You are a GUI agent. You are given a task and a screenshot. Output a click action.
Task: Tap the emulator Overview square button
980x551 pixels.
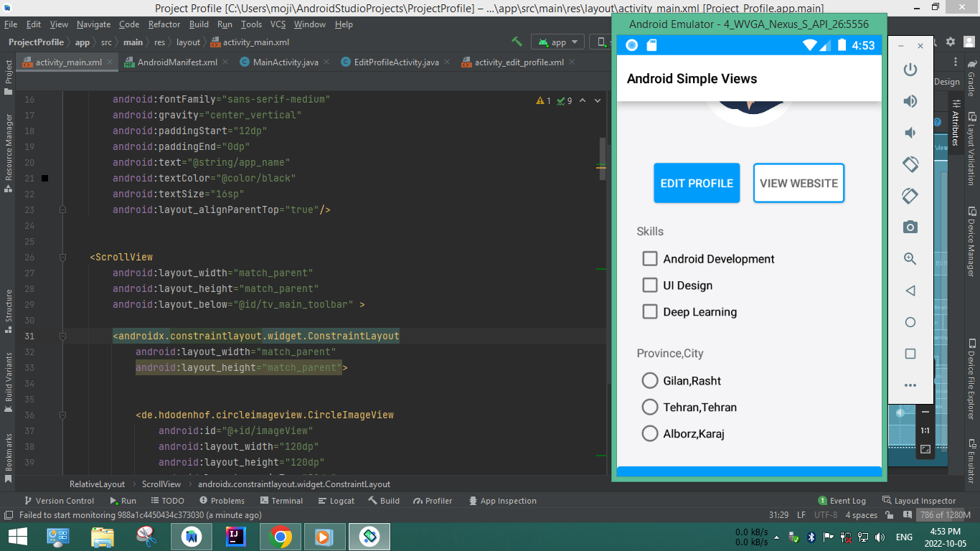pos(910,354)
